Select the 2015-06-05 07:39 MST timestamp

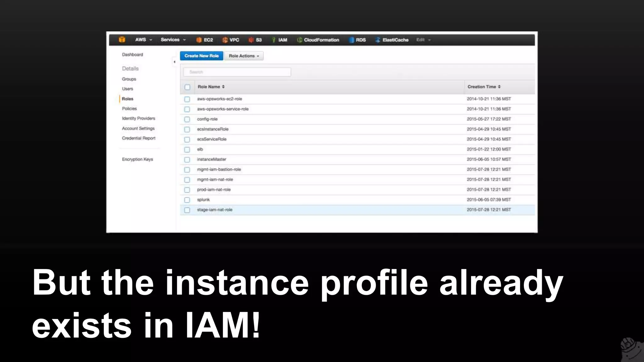(x=489, y=200)
